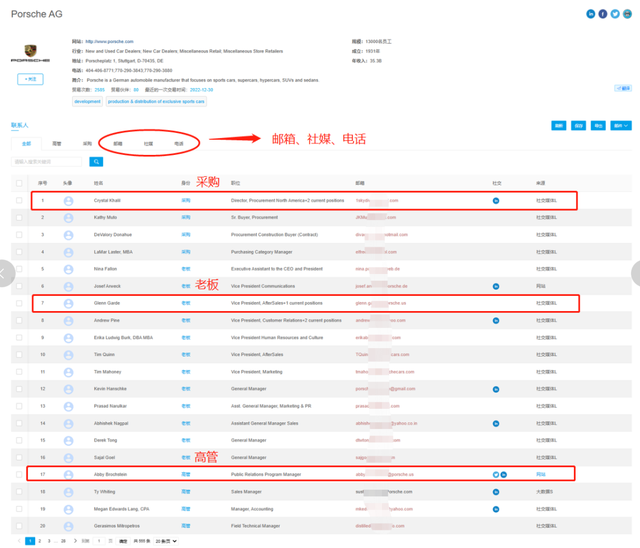Switch to the 采购 tab
Screen dimensions: 640x548
pyautogui.click(x=87, y=144)
